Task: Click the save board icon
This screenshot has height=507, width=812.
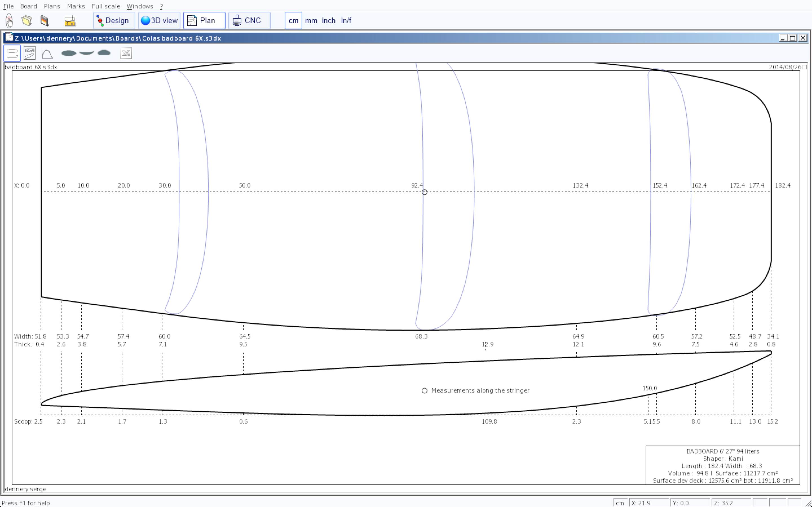Action: 45,21
